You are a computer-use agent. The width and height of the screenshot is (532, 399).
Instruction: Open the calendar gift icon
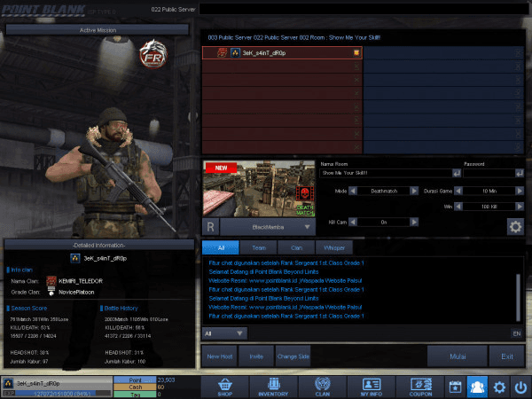(456, 387)
